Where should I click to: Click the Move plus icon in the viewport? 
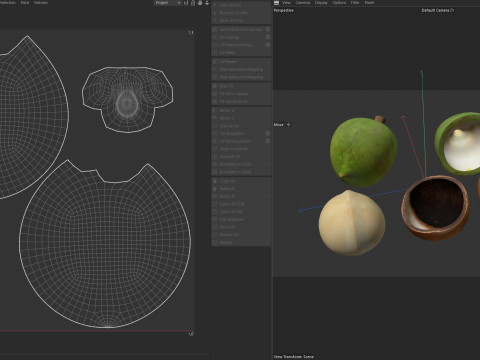click(289, 125)
